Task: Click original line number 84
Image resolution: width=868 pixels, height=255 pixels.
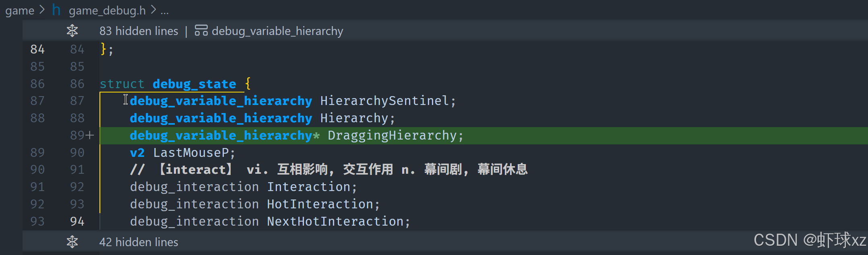Action: click(37, 49)
